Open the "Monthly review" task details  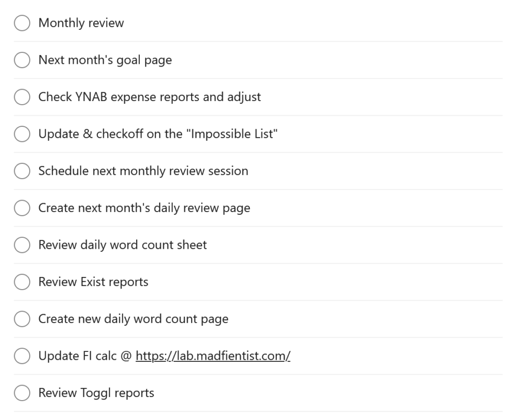[x=81, y=23]
